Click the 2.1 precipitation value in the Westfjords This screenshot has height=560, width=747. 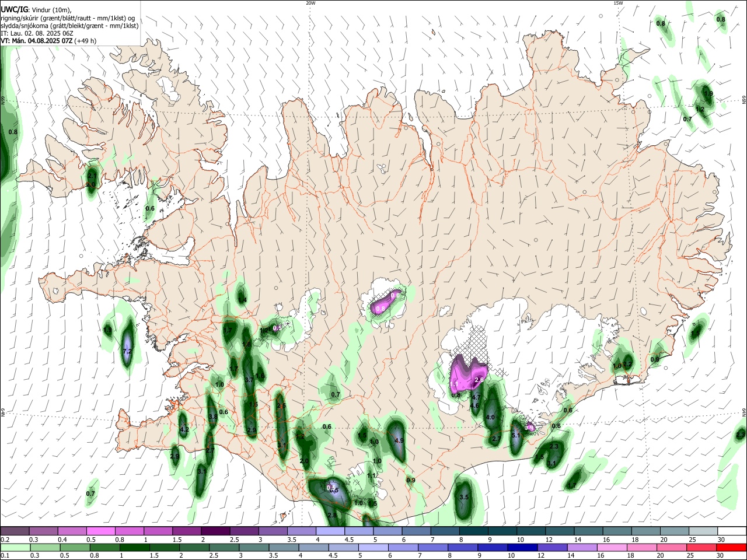pos(92,175)
